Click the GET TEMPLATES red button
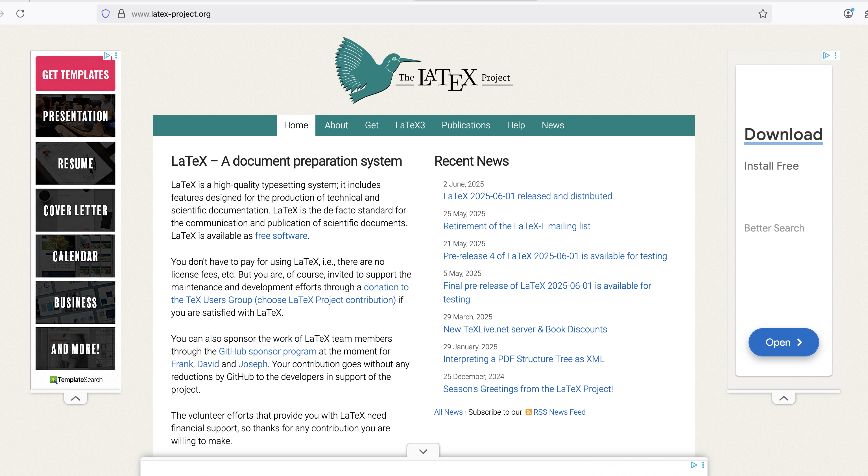Viewport: 868px width, 476px height. [x=75, y=74]
